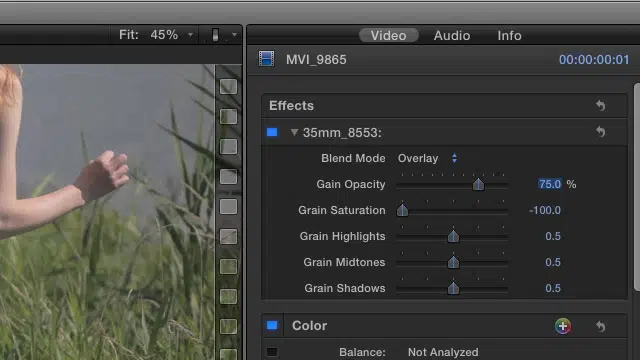Click the Gain Opacity slider handle

click(x=478, y=184)
